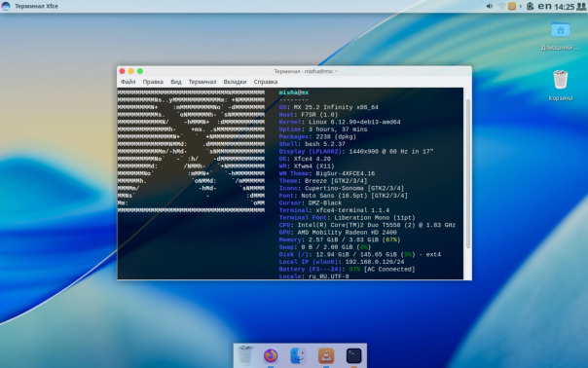Click the MX ASCII art logo in terminal

191,151
